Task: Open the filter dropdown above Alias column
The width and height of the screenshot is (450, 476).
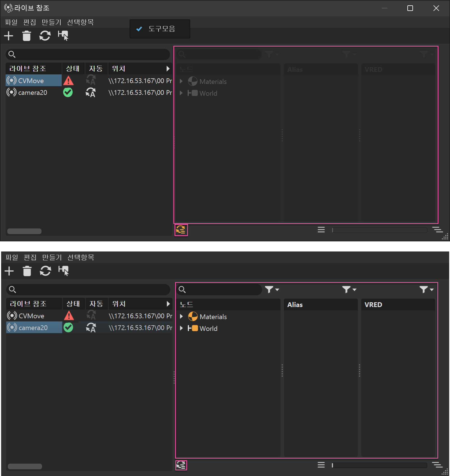Action: (x=349, y=289)
